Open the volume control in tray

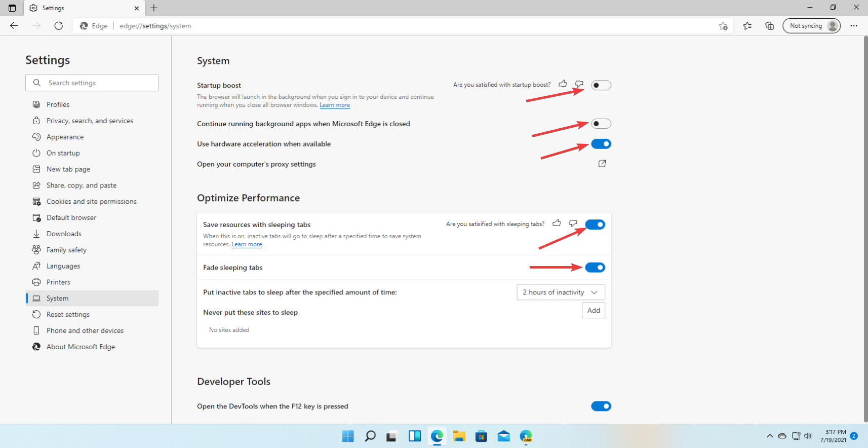click(808, 436)
